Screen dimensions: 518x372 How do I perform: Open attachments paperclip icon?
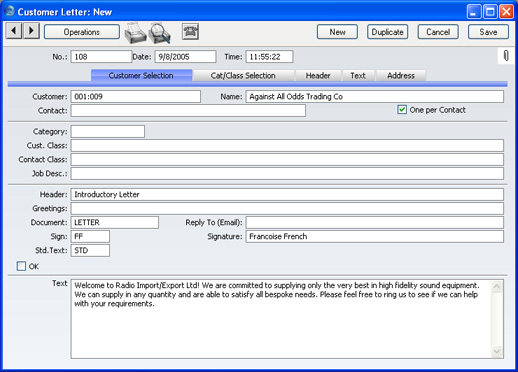point(506,56)
